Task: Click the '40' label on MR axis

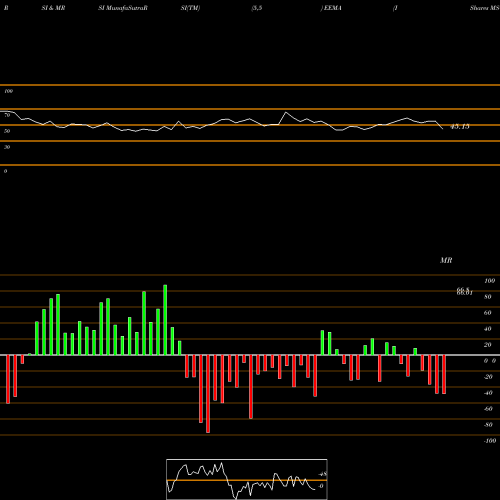Action: coord(488,329)
